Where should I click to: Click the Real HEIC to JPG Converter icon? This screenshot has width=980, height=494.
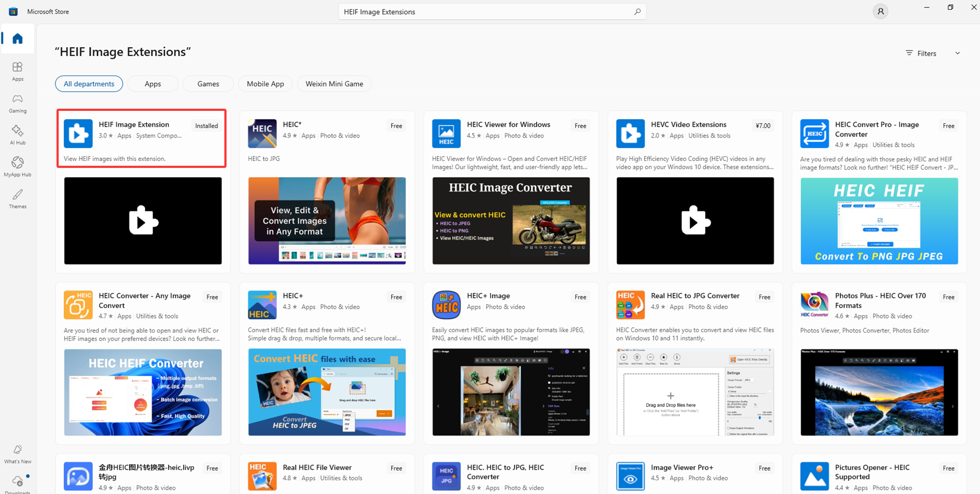(631, 305)
